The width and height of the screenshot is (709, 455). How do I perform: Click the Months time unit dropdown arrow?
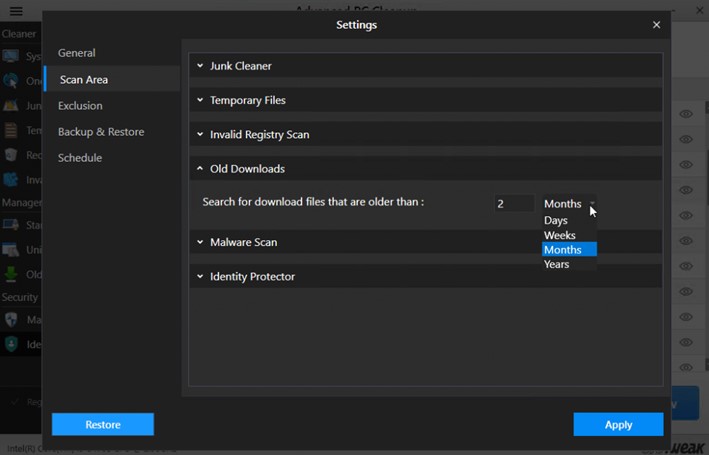tap(592, 204)
